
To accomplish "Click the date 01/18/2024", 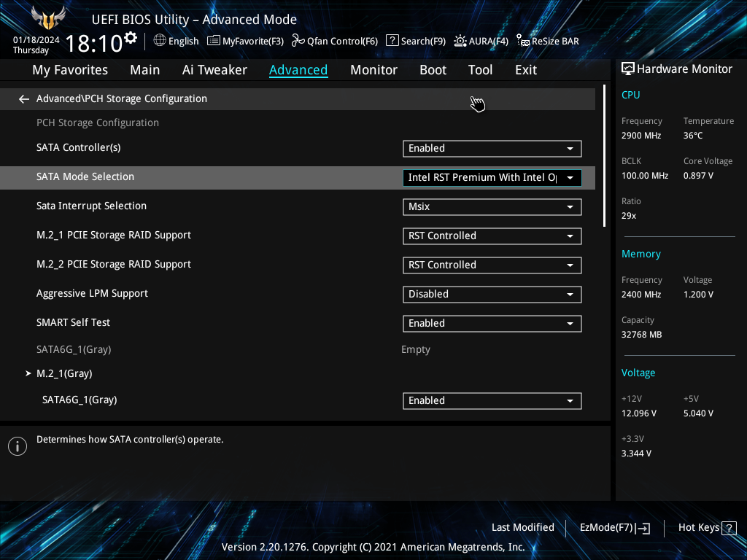I will [36, 40].
